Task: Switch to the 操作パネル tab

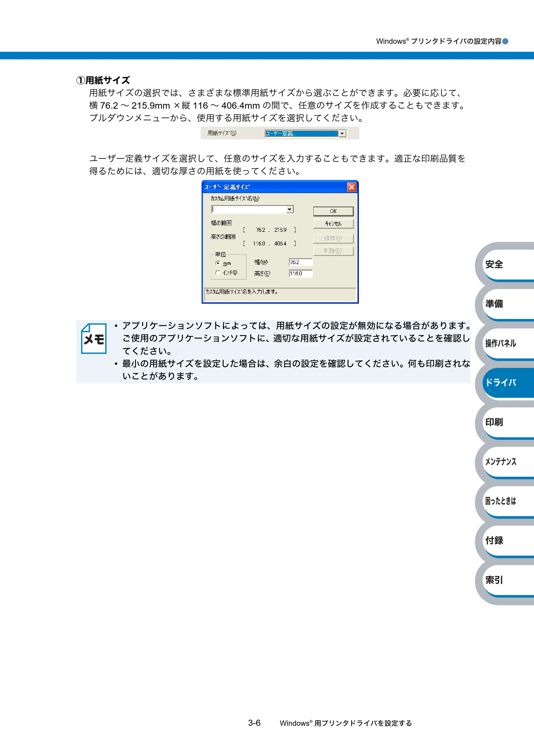Action: 508,343
